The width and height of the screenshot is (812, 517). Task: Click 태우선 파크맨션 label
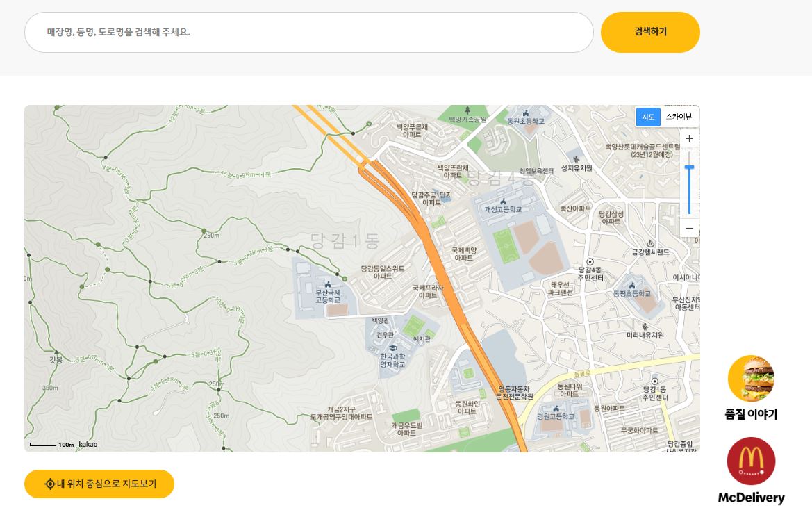[x=561, y=288]
